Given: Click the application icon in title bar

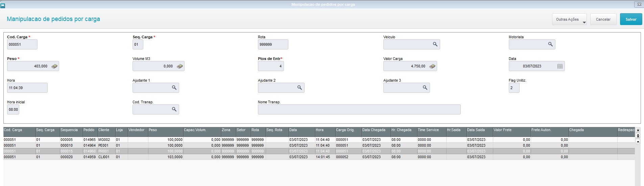Looking at the screenshot, I should pos(3,5).
